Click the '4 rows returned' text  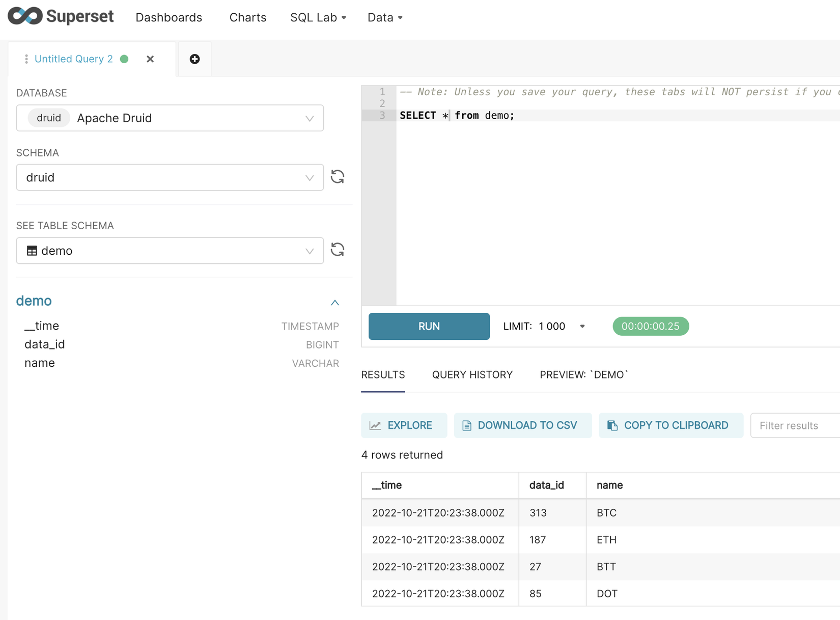[402, 455]
